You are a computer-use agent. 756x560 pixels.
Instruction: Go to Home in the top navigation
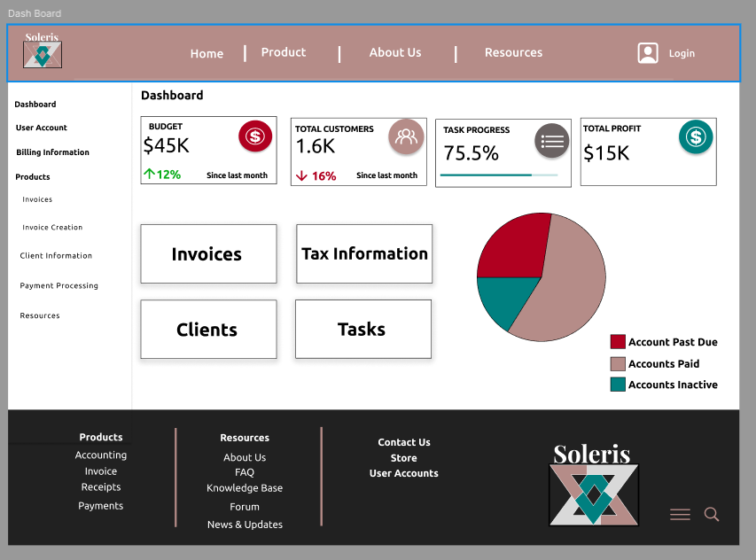(x=207, y=53)
